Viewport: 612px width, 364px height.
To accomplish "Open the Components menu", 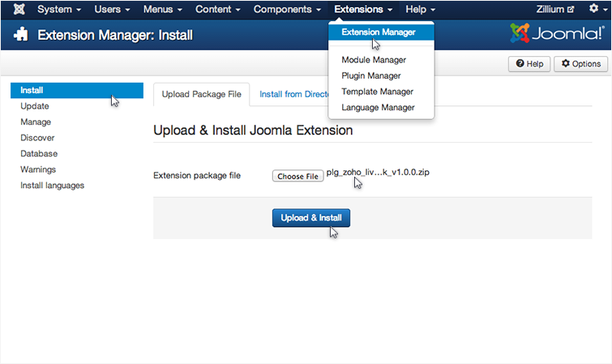I will pos(287,9).
